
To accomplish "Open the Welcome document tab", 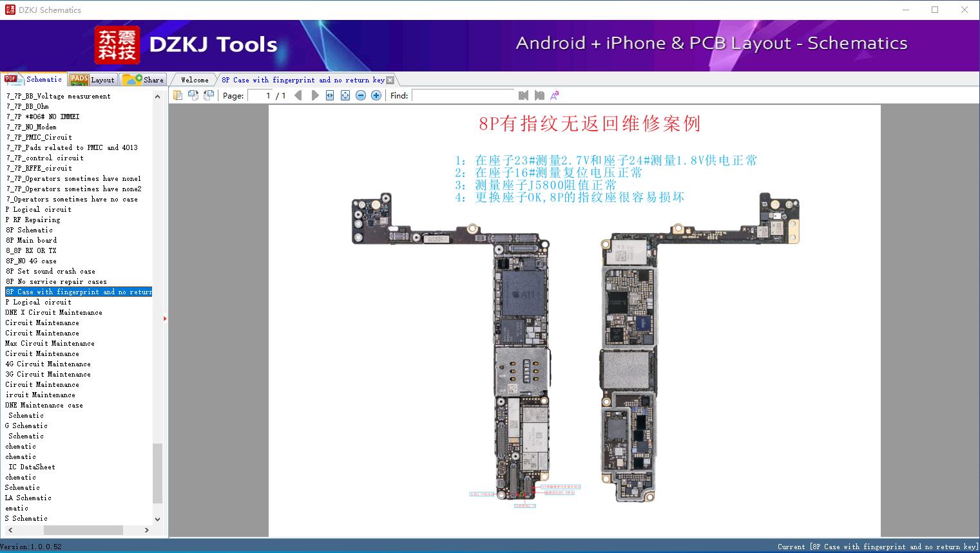I will tap(195, 80).
